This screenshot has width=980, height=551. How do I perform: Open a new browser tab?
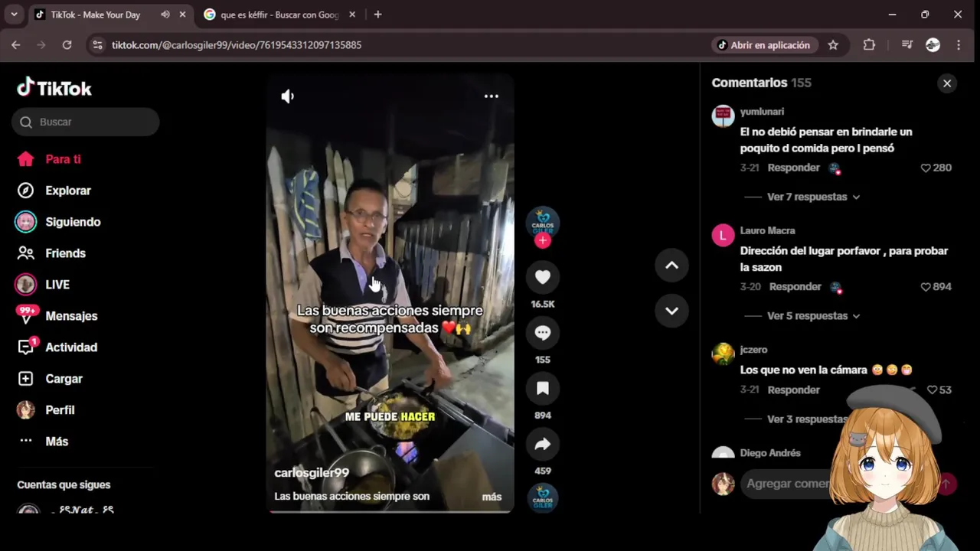pos(377,15)
